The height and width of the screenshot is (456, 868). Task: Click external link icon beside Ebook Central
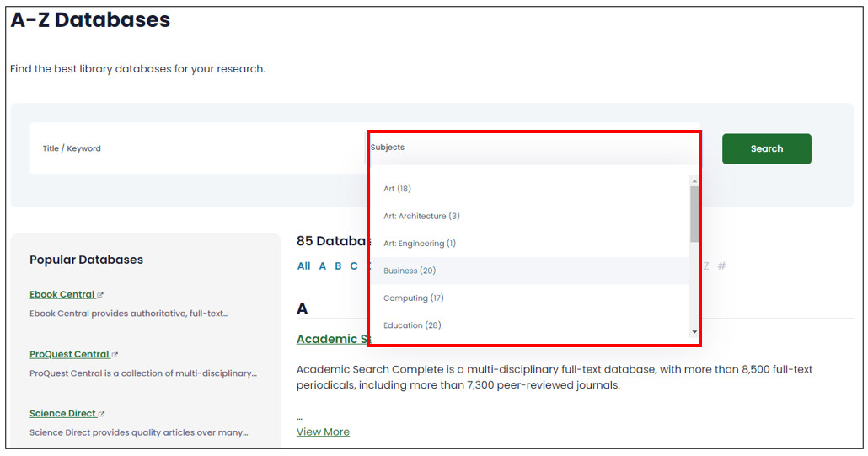coord(100,295)
